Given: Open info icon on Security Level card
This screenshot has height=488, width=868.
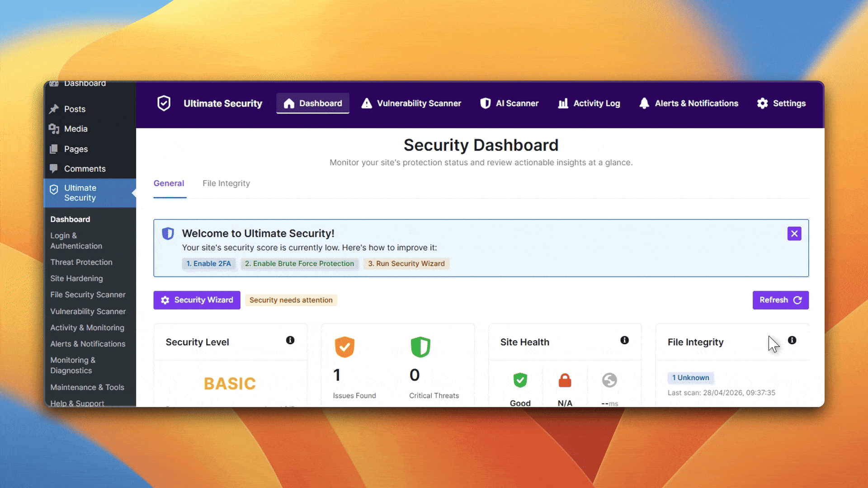Looking at the screenshot, I should 290,340.
